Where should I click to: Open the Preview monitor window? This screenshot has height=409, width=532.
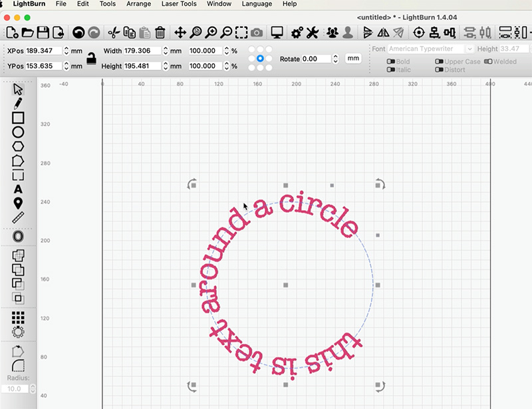277,32
